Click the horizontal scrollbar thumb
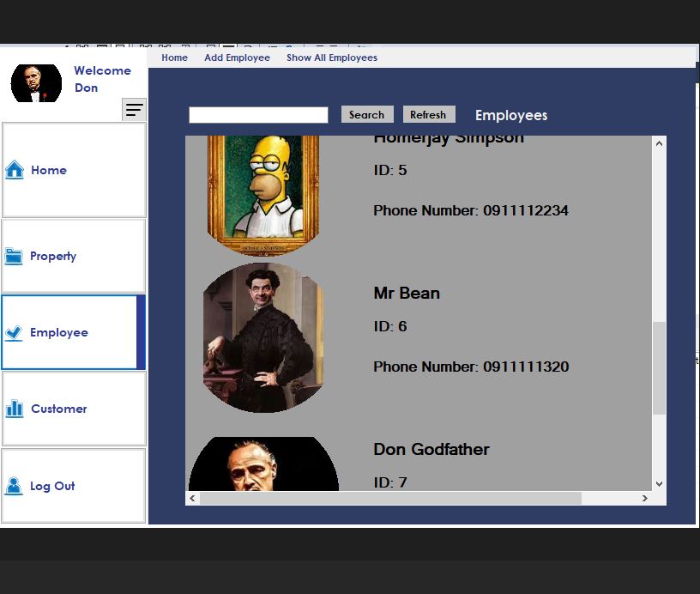 tap(390, 498)
